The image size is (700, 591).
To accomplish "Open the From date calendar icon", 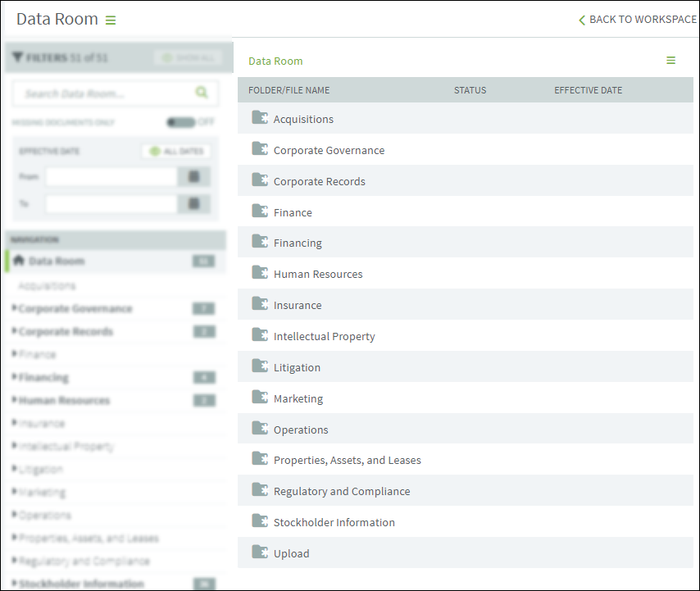I will [x=193, y=177].
